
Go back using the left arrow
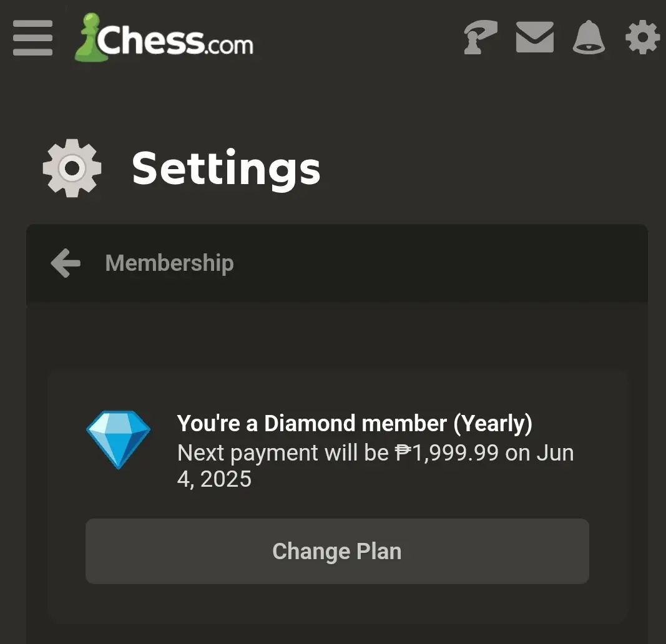point(66,263)
